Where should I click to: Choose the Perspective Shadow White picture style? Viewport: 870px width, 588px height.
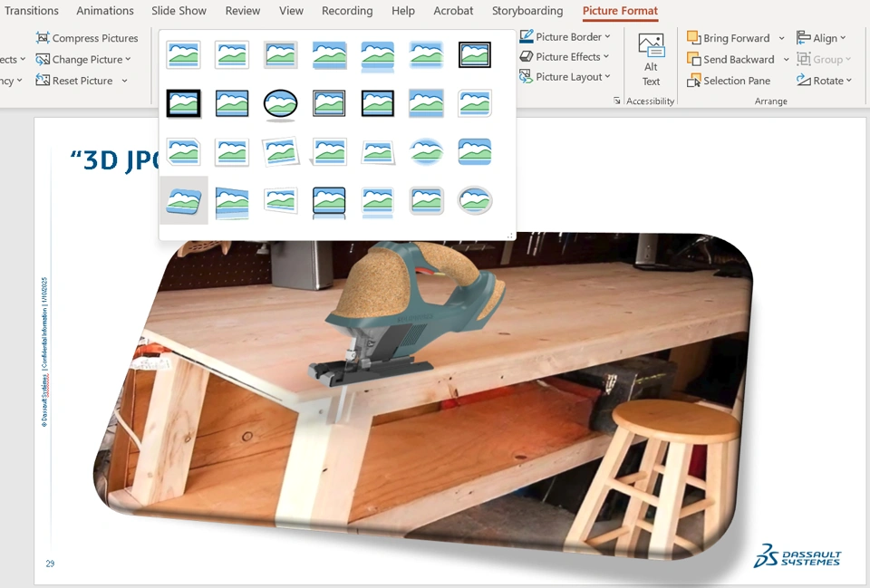pos(329,152)
